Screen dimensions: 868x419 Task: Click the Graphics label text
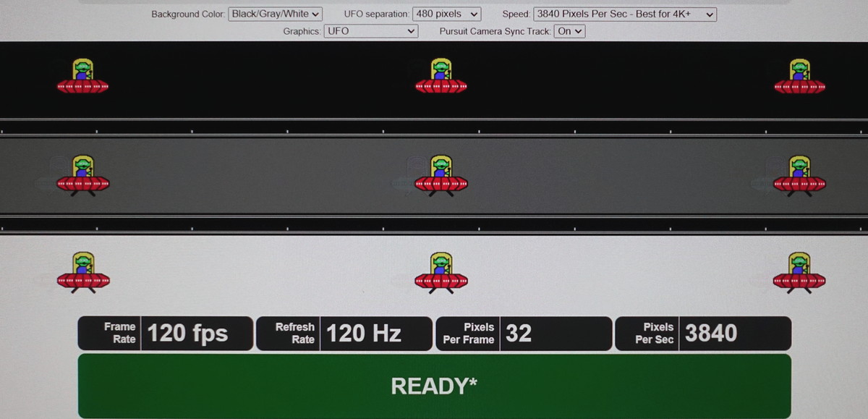[x=302, y=32]
